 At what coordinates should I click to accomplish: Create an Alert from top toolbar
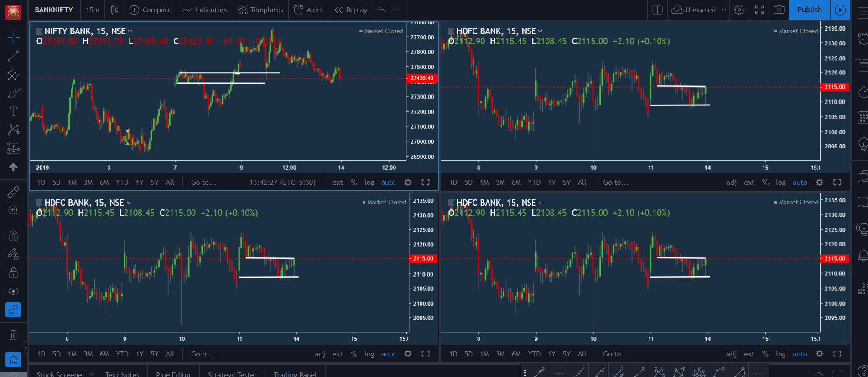pyautogui.click(x=308, y=10)
